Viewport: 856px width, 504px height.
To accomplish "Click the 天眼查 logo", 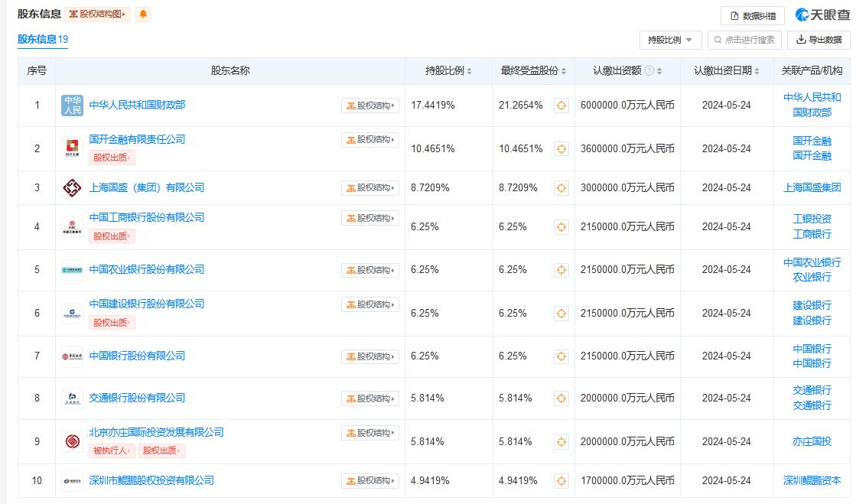I will [822, 15].
